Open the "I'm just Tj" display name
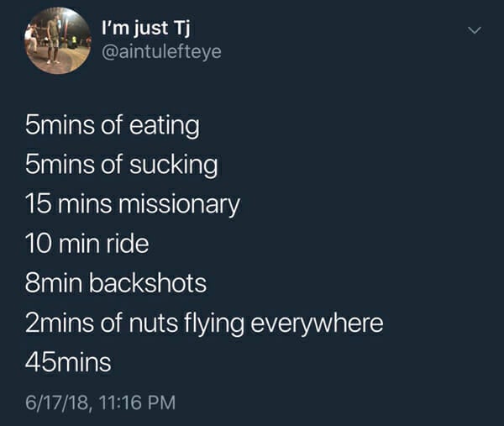504x426 pixels. tap(145, 29)
